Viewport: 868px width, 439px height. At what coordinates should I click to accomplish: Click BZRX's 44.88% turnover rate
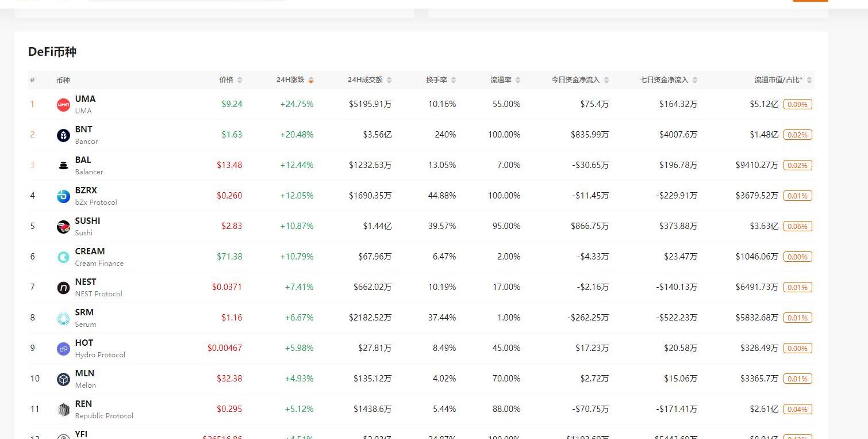click(x=442, y=196)
